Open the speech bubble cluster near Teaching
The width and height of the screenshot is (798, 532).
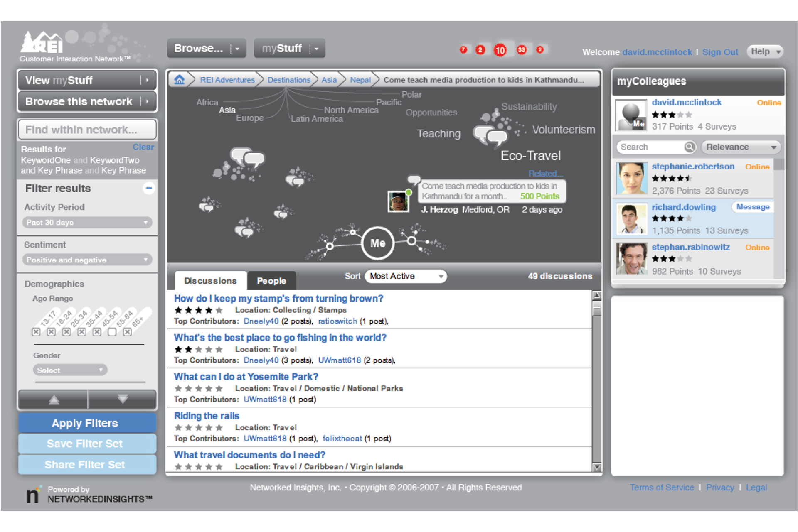pyautogui.click(x=491, y=136)
